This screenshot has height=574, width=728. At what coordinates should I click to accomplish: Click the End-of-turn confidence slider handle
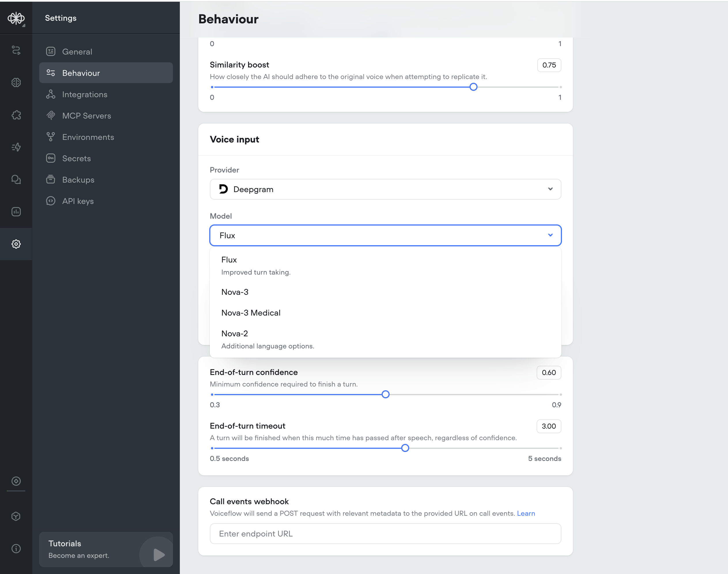click(386, 394)
